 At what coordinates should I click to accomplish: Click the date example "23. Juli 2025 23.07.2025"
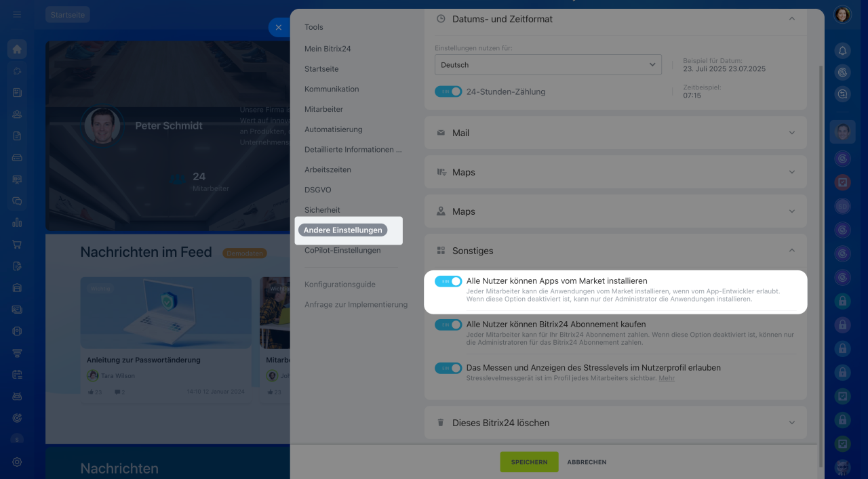(724, 69)
